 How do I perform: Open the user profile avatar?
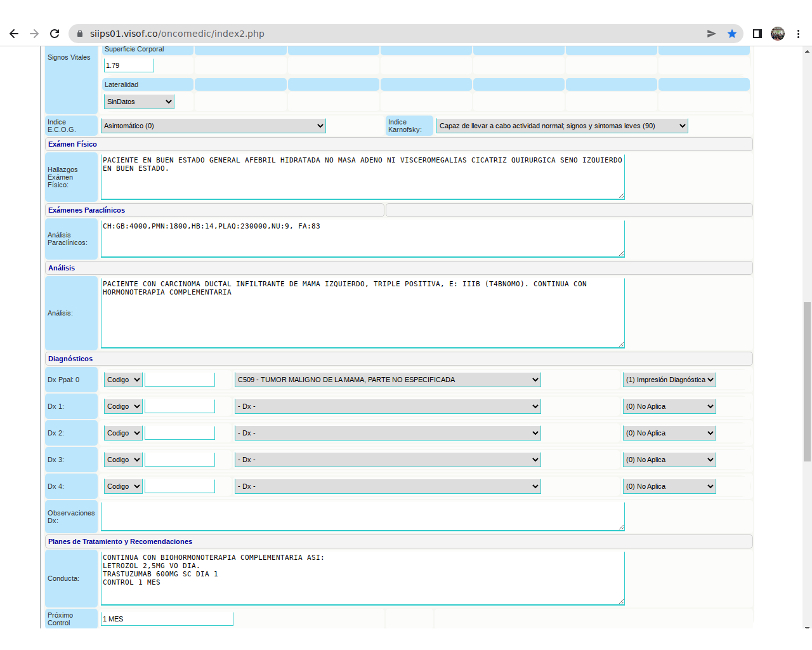click(778, 34)
